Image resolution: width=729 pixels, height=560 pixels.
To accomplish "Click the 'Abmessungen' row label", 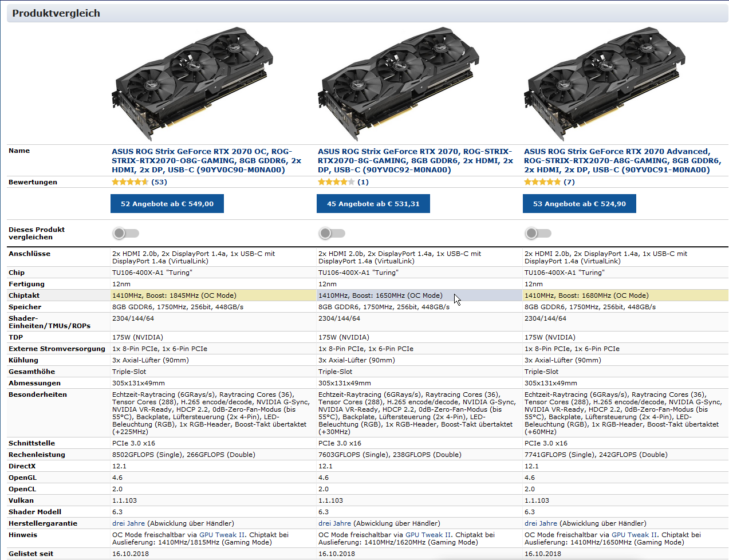I will tap(34, 383).
